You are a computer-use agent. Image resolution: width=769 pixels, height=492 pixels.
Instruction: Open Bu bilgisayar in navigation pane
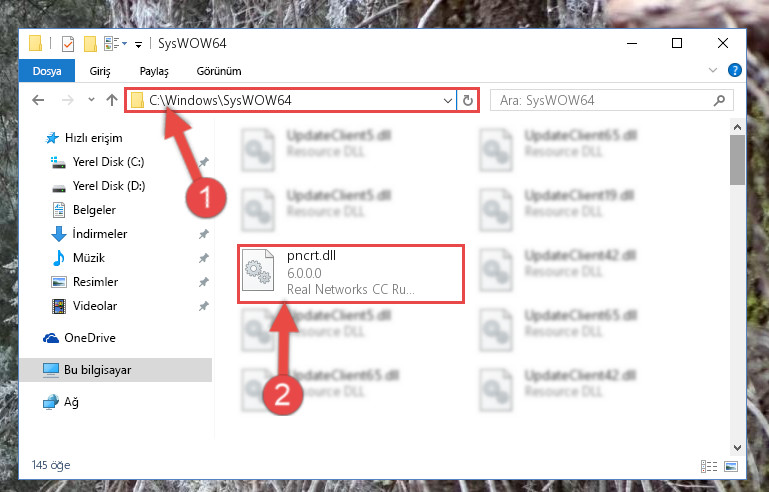point(116,370)
